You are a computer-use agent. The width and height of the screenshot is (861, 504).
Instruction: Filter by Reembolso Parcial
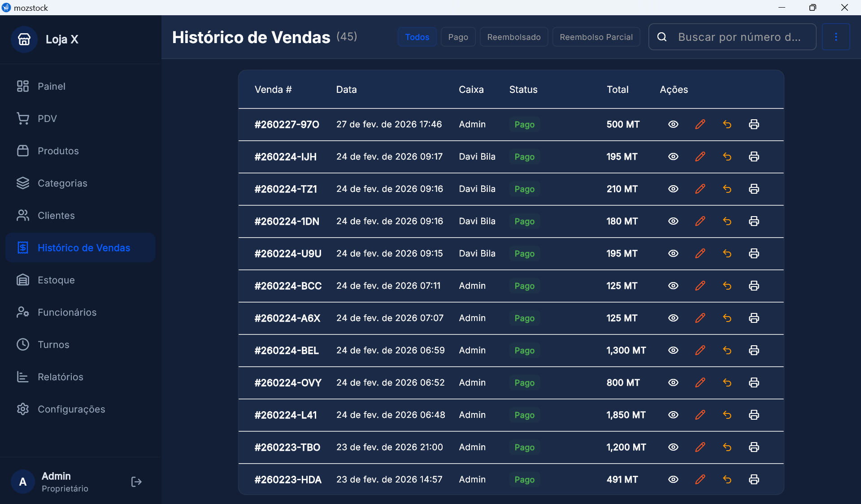pyautogui.click(x=596, y=37)
